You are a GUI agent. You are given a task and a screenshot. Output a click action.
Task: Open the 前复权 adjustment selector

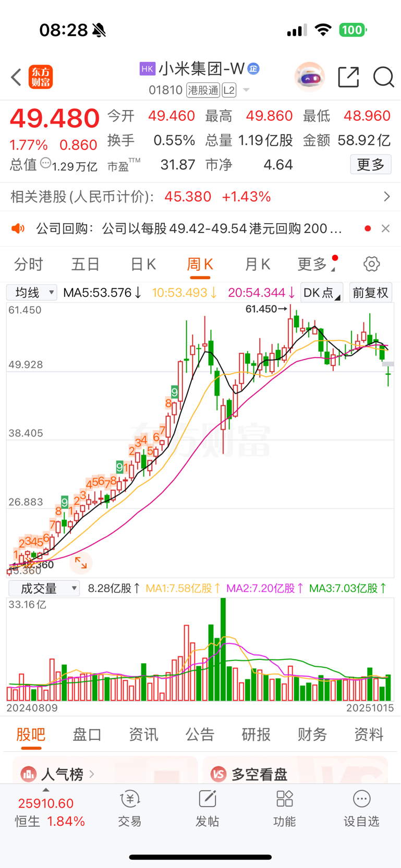(370, 292)
